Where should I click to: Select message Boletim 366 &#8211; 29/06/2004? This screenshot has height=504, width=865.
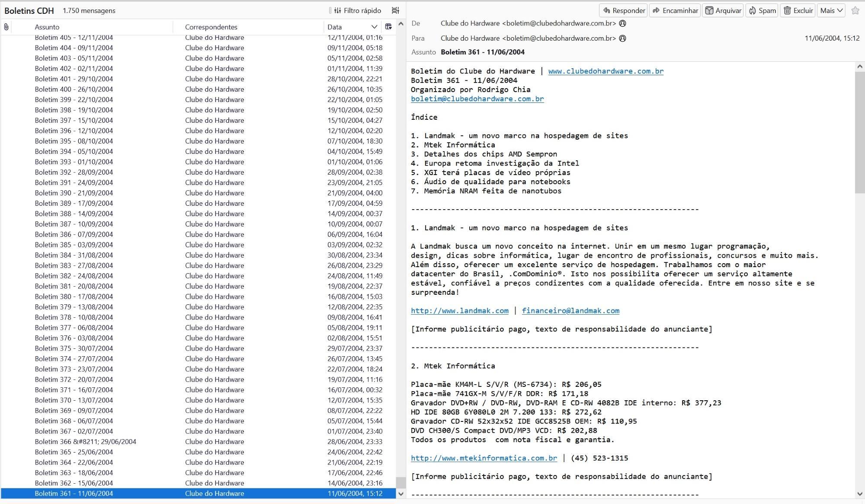click(198, 442)
